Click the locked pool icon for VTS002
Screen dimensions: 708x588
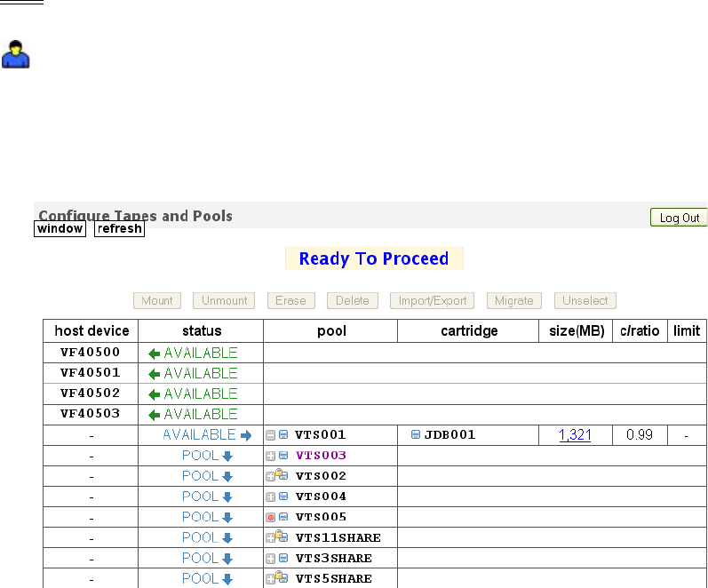click(282, 476)
